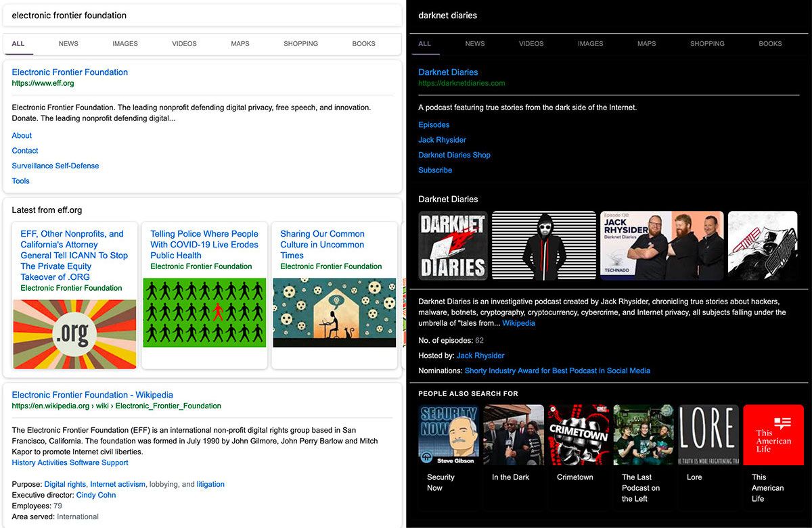Select the BOOKS tab for Darknet Diaries
Viewport: 812px width, 528px height.
click(x=769, y=43)
